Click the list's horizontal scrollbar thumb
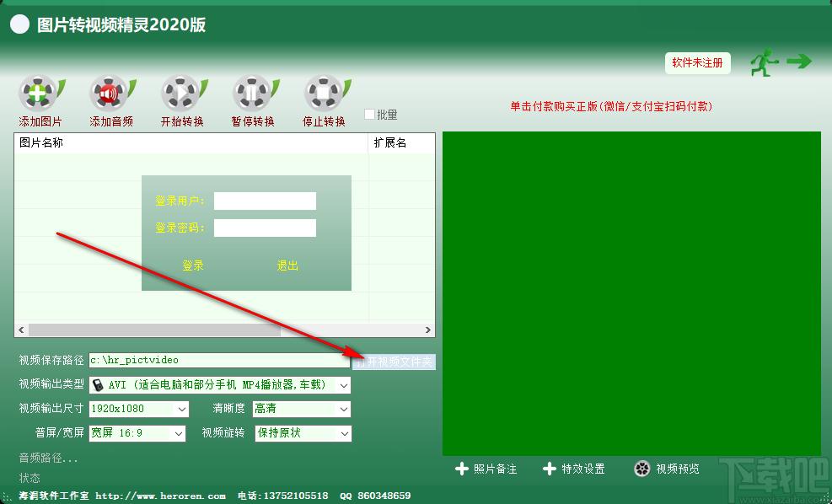 pos(154,330)
